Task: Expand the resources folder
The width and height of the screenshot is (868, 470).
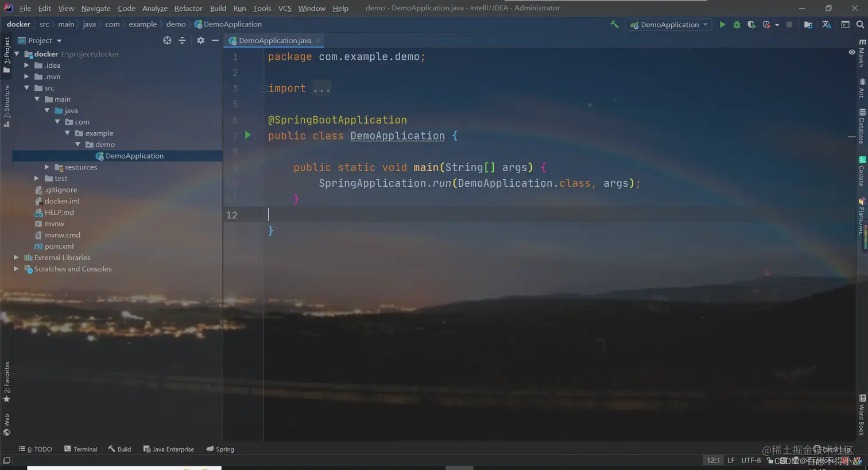Action: (47, 167)
